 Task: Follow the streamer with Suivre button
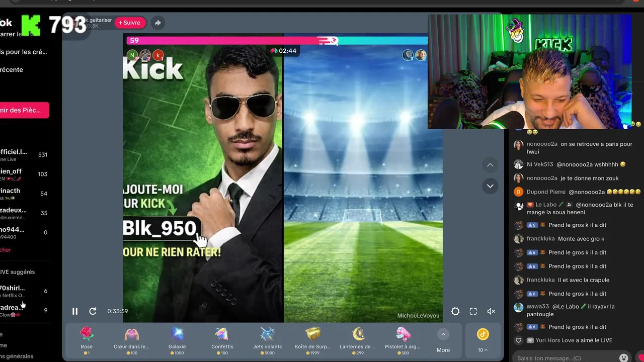coord(130,23)
